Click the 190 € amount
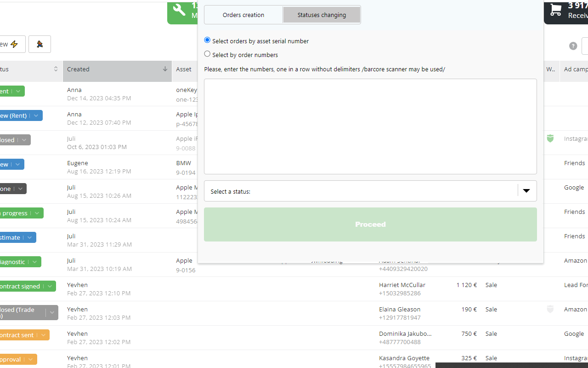588x368 pixels. tap(469, 309)
